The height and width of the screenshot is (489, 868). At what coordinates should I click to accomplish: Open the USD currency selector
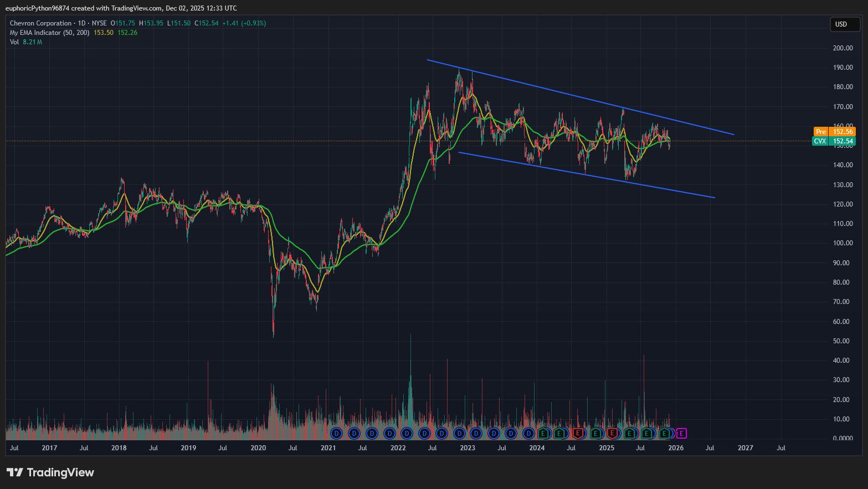tap(845, 24)
